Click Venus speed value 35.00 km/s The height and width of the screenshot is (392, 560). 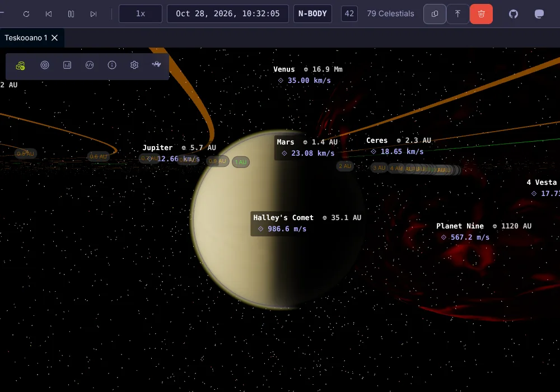309,80
